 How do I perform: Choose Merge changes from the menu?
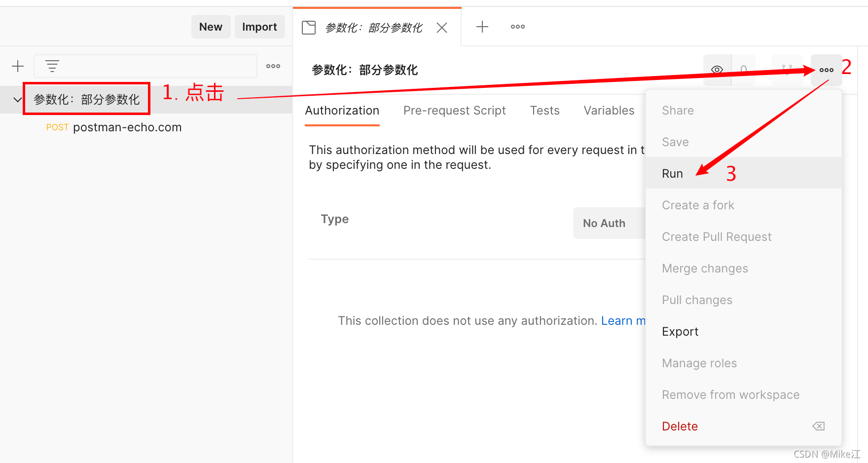click(744, 269)
